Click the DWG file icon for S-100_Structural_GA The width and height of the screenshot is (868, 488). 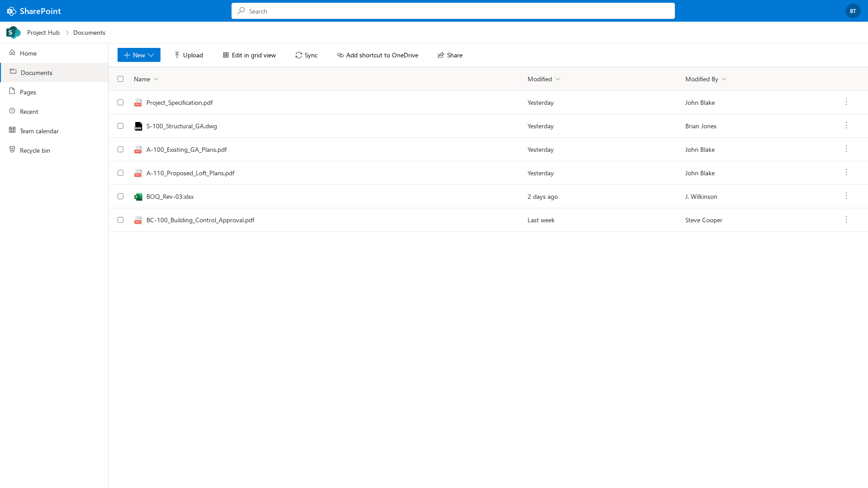[138, 126]
